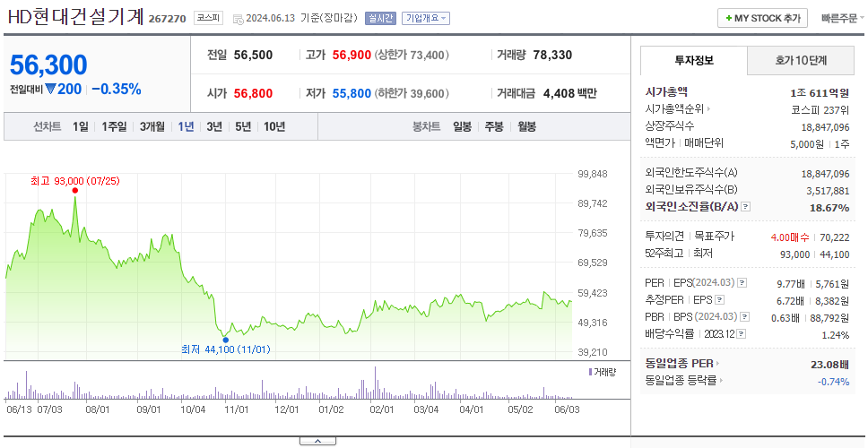Click the 상한가 73,400 text

click(412, 56)
